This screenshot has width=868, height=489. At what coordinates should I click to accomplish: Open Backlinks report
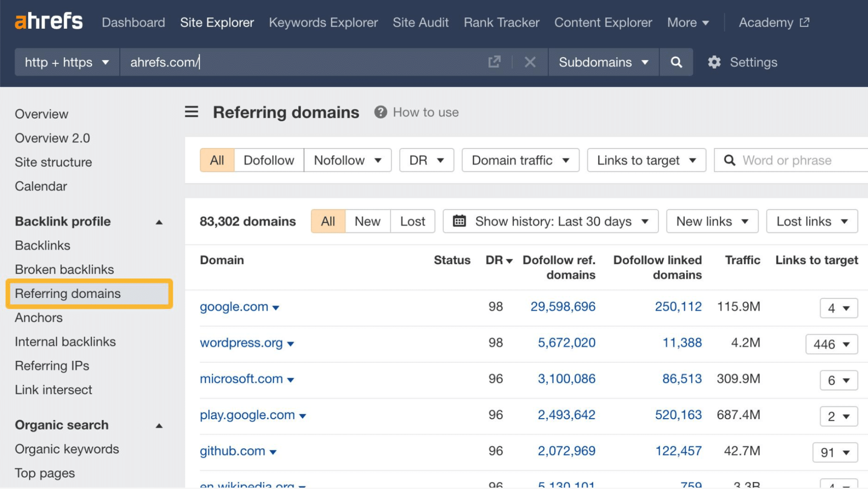point(43,245)
